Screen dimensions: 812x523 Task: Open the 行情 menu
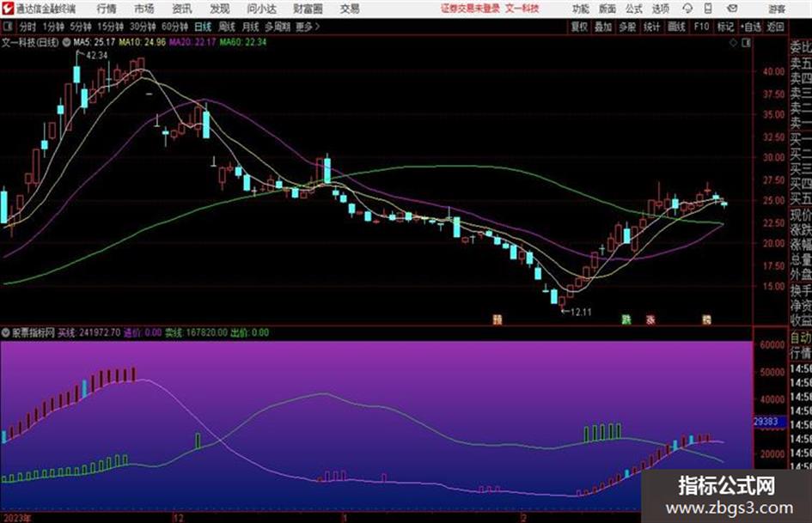pos(107,9)
